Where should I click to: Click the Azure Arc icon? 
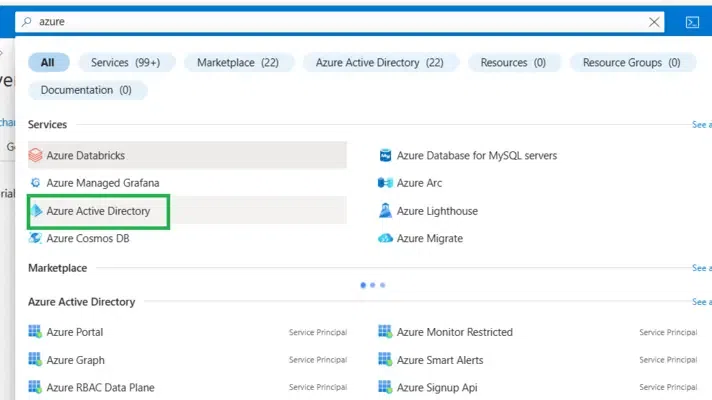tap(385, 183)
